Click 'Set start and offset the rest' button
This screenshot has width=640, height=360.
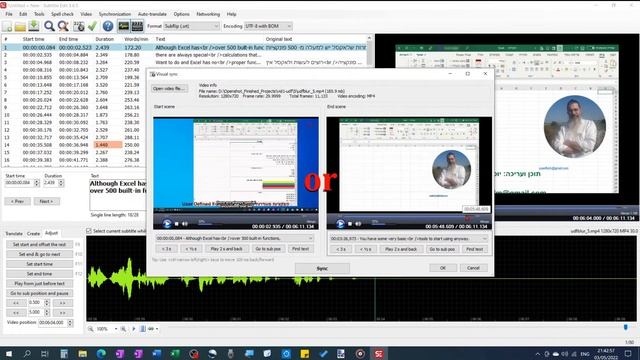click(39, 244)
